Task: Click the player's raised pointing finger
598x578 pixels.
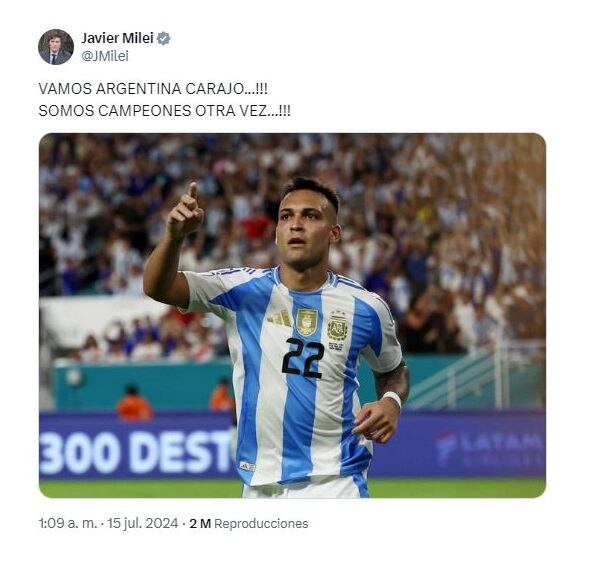Action: pyautogui.click(x=193, y=190)
